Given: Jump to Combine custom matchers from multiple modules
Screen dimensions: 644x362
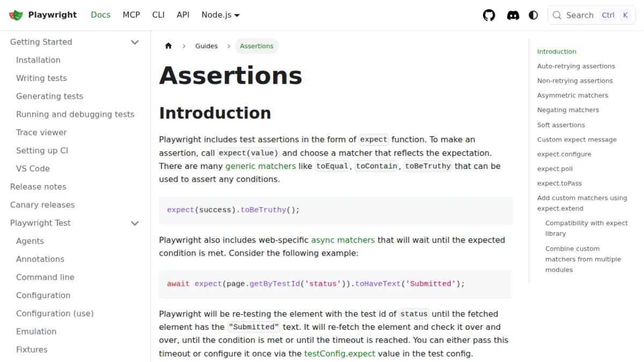Looking at the screenshot, I should (x=583, y=259).
